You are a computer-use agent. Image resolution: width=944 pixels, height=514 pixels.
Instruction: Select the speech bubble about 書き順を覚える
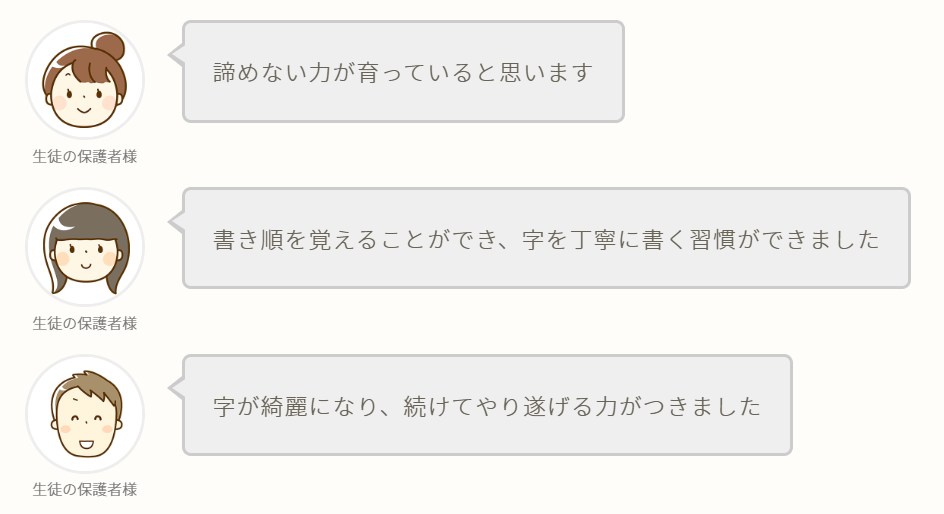click(546, 238)
